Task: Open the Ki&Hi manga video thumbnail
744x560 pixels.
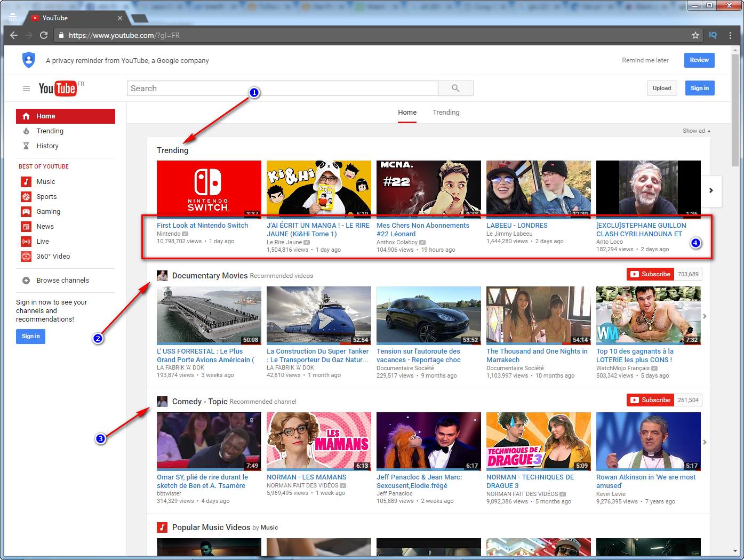Action: (x=319, y=189)
